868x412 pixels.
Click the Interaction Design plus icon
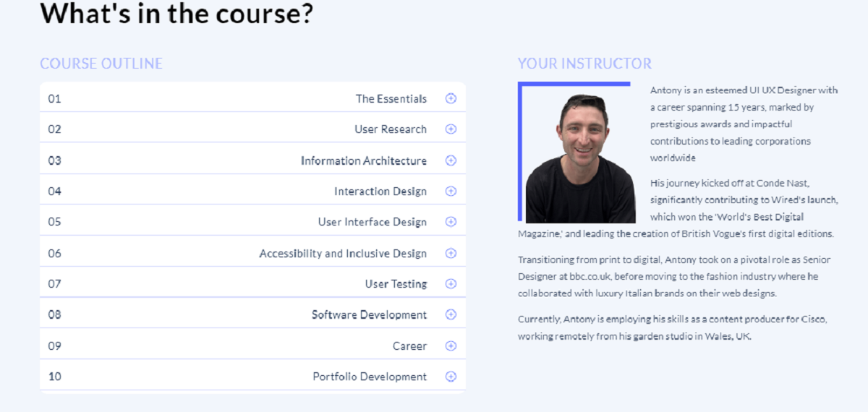point(451,192)
